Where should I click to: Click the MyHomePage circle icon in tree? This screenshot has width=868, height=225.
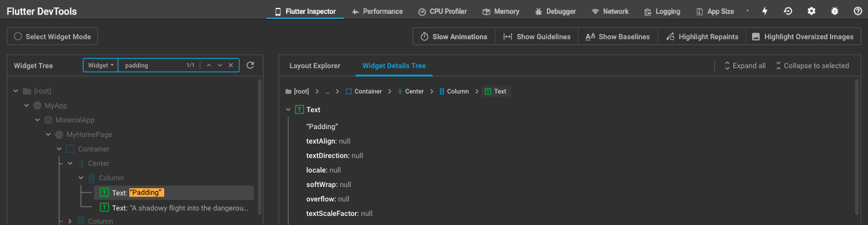[59, 135]
